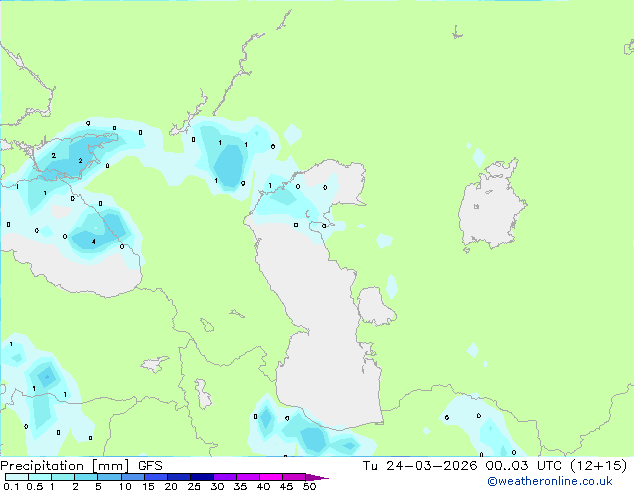Click the '50' legend scale label

pos(310,486)
